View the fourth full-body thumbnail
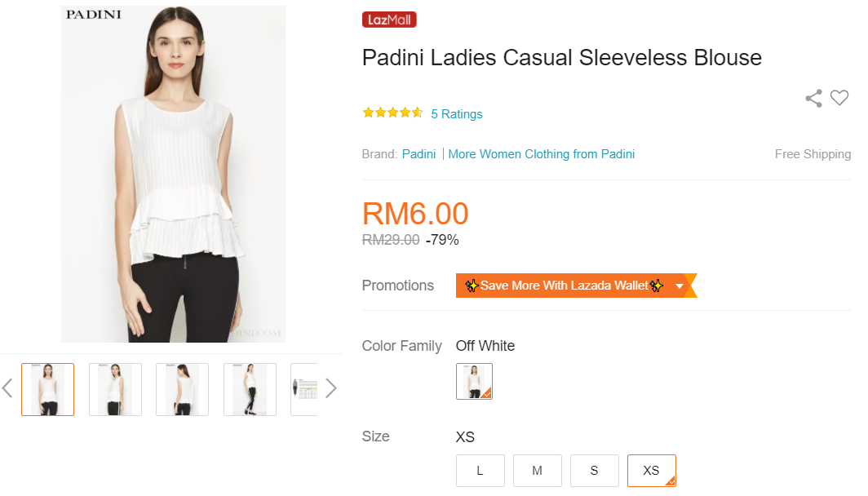 (x=250, y=389)
